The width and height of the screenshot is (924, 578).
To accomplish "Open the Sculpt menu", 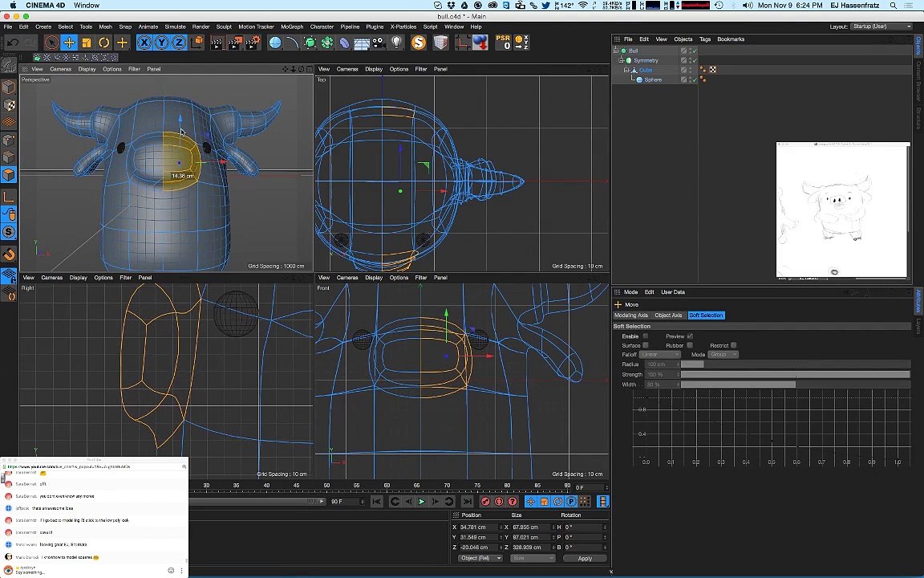I will click(224, 26).
